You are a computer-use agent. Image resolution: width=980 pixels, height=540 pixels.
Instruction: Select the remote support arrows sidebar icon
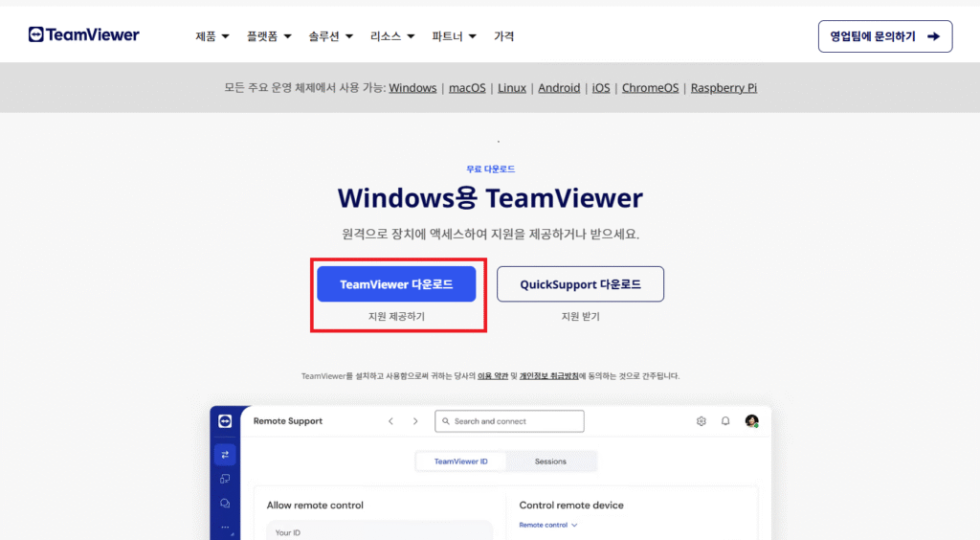coord(225,455)
